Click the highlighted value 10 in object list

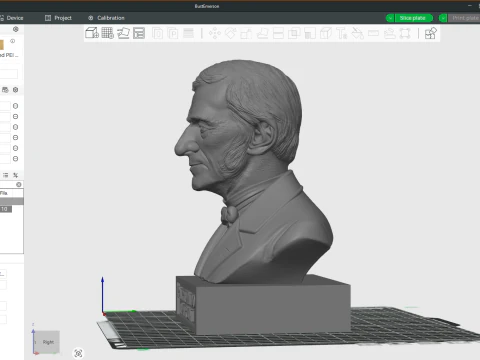pyautogui.click(x=5, y=209)
